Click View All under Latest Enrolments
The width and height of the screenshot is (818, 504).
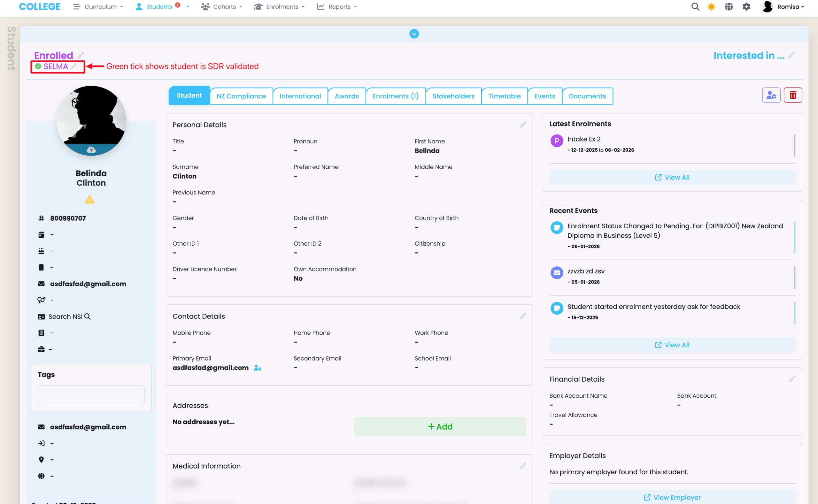pyautogui.click(x=672, y=177)
